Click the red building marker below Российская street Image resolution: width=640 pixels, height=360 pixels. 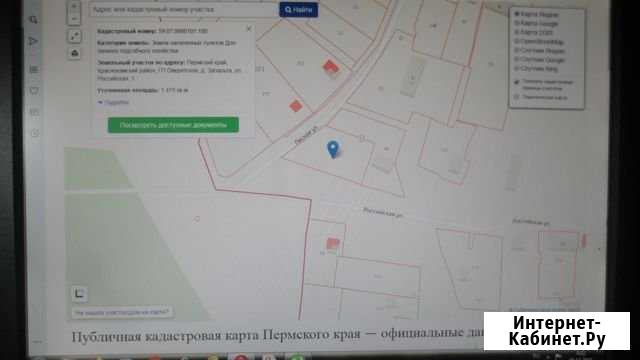(x=333, y=244)
